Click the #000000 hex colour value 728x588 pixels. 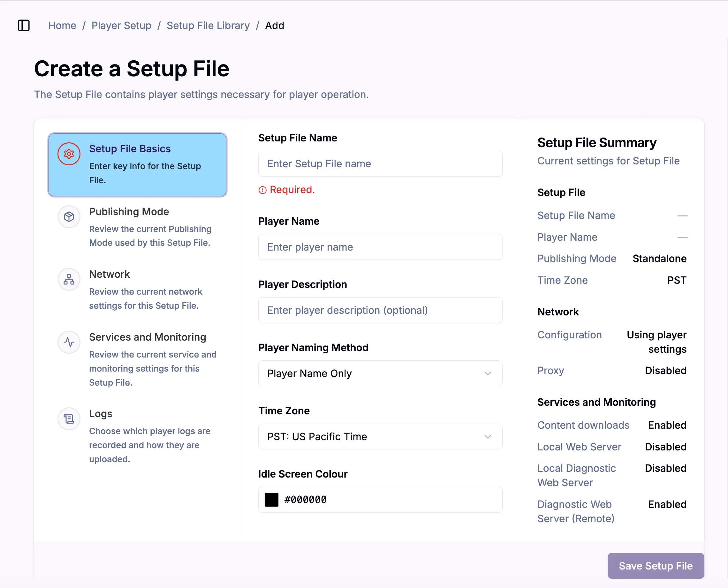[x=305, y=500]
